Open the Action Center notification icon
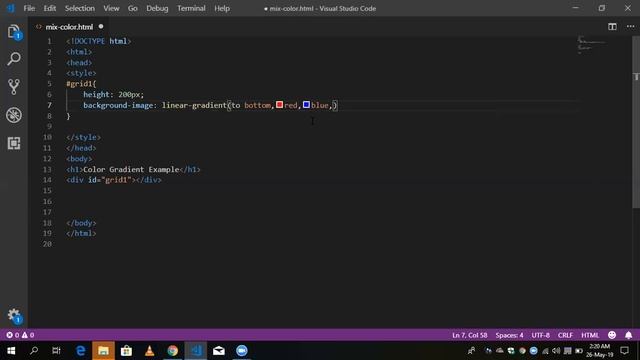The width and height of the screenshot is (640, 360). pyautogui.click(x=624, y=351)
